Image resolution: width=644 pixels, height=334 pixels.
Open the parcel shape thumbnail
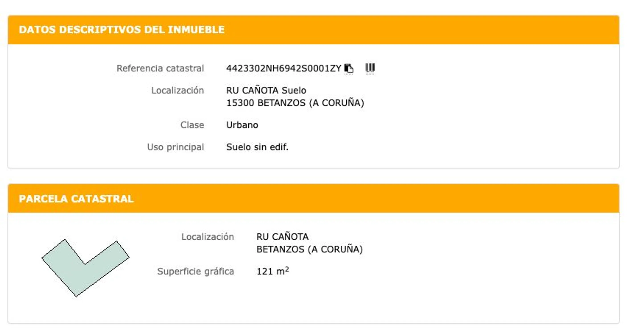coord(85,268)
